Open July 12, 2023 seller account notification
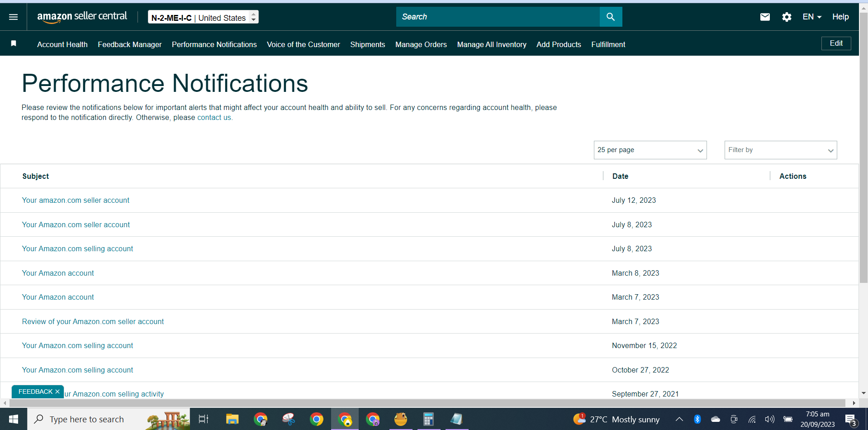Viewport: 868px width, 430px height. click(x=76, y=200)
